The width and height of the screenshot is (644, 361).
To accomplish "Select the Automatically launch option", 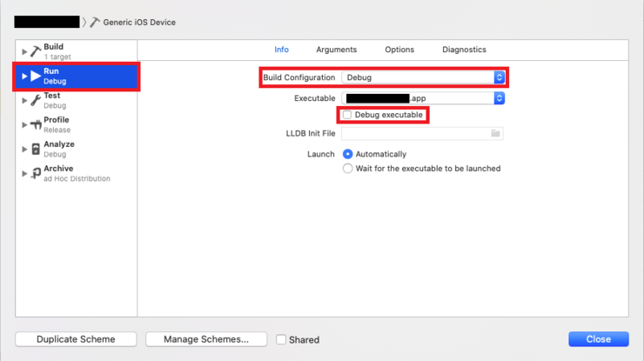I will [x=348, y=154].
